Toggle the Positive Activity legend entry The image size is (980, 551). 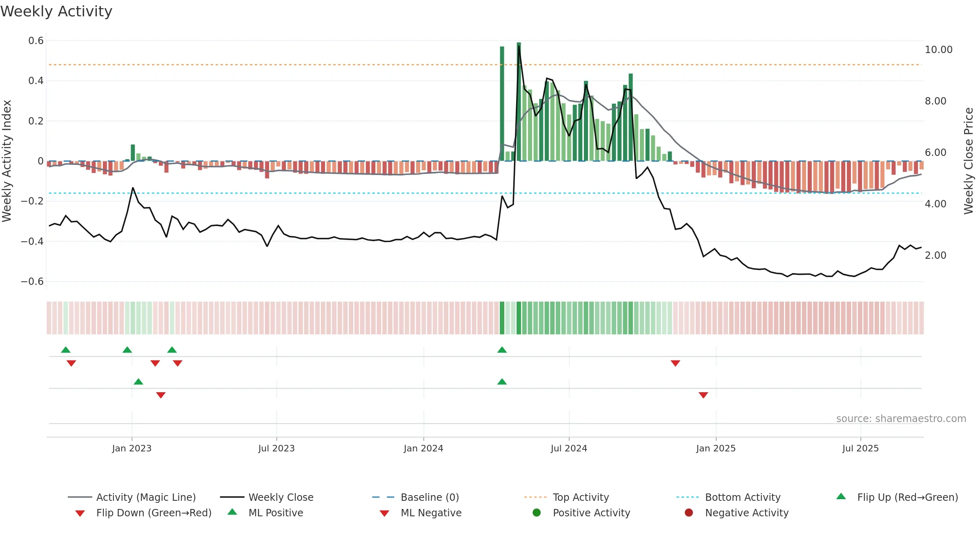point(581,513)
